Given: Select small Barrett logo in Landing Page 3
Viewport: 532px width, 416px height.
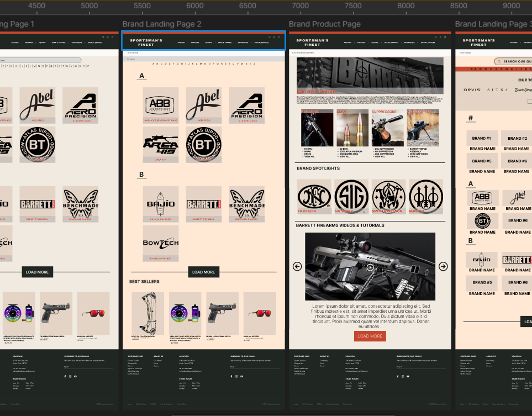Looking at the screenshot, I should click(517, 260).
